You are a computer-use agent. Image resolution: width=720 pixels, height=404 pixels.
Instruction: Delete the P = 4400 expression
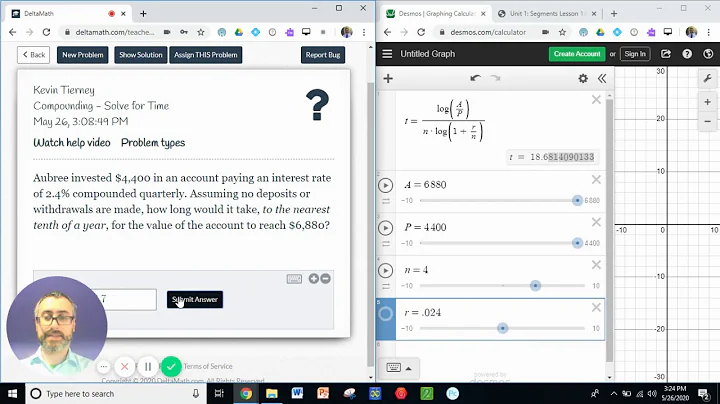coord(596,222)
